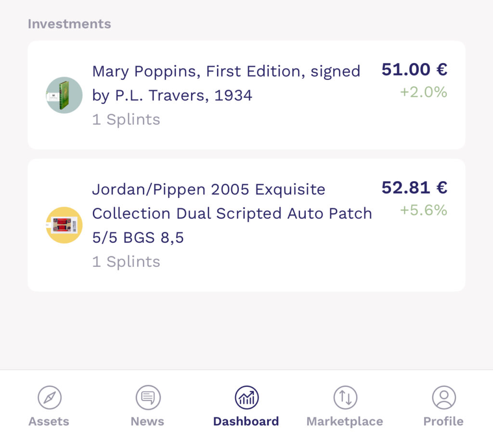Screen dimensions: 493x448
Task: Select the Dashboard tab label
Action: (x=246, y=422)
